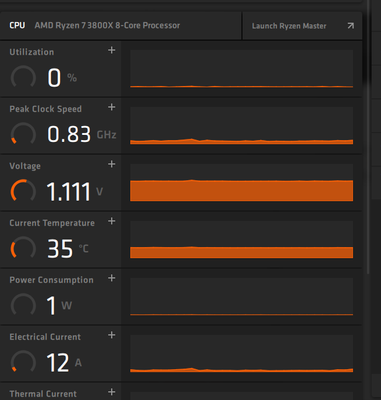Click the Voltage history graph
Screen dimensions: 381x400
pos(242,183)
